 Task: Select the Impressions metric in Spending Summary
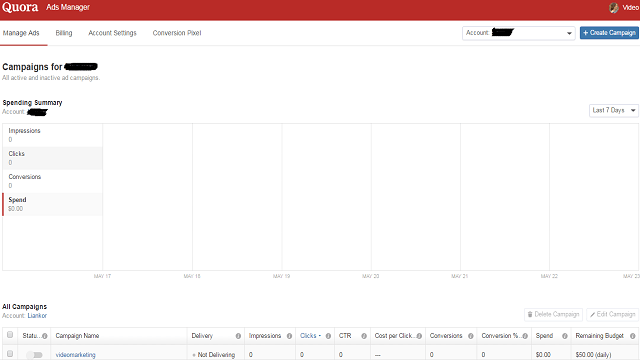[52, 135]
